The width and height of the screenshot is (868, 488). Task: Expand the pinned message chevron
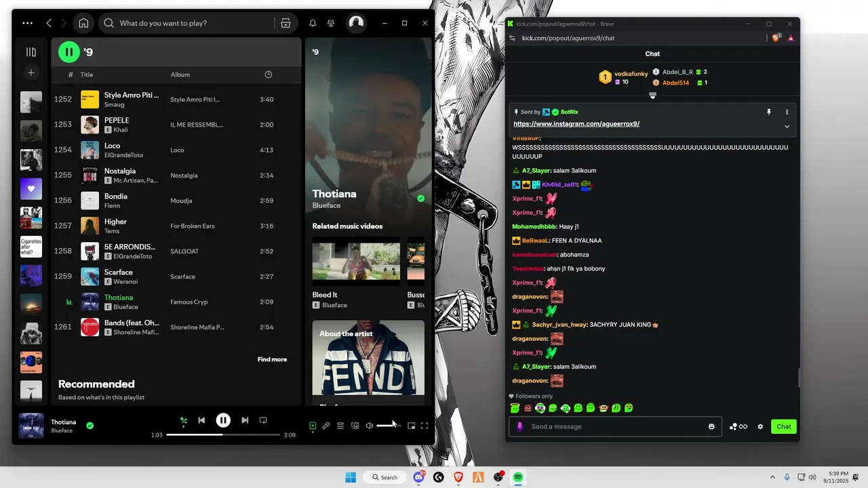tap(787, 126)
